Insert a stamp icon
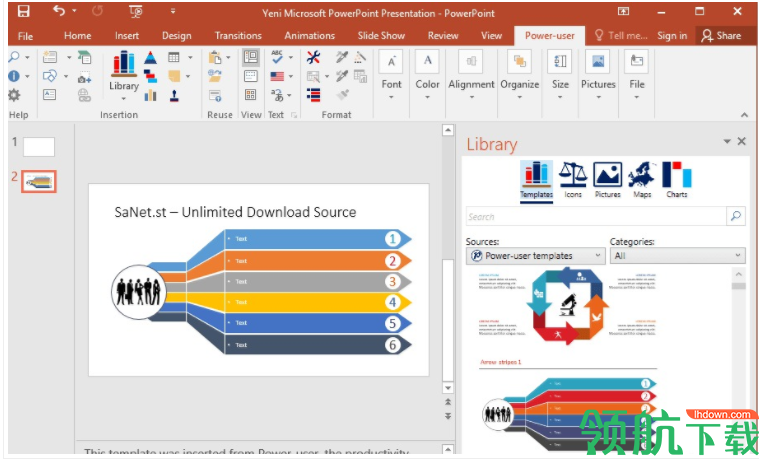The width and height of the screenshot is (759, 462). pos(174,95)
